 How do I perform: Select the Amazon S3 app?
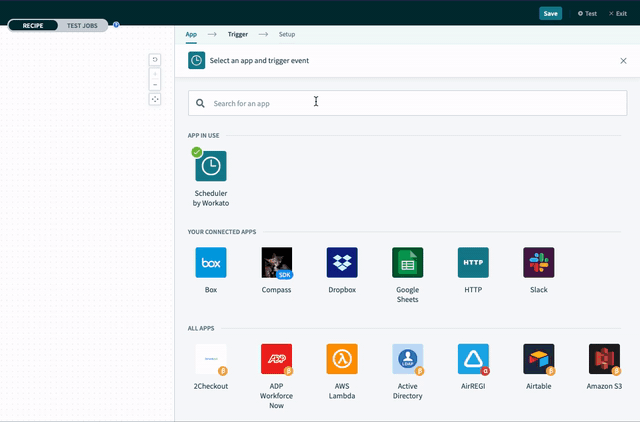[604, 359]
